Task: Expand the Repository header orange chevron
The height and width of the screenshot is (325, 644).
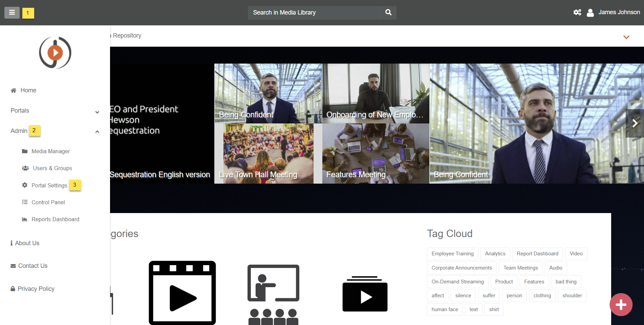Action: coord(626,37)
